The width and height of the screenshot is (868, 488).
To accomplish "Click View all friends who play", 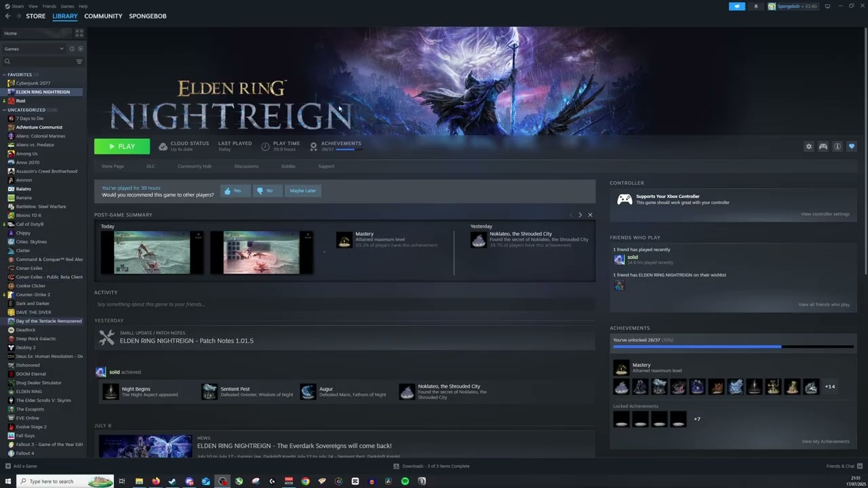I will point(823,304).
